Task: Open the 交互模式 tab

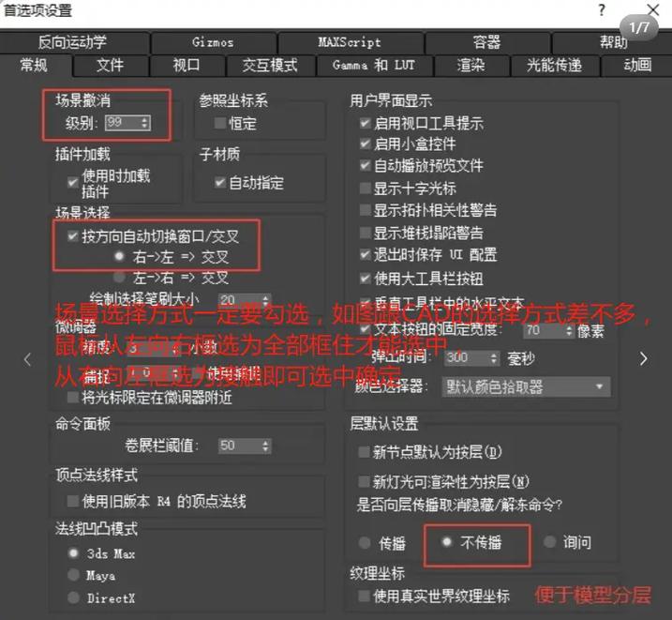Action: 270,65
